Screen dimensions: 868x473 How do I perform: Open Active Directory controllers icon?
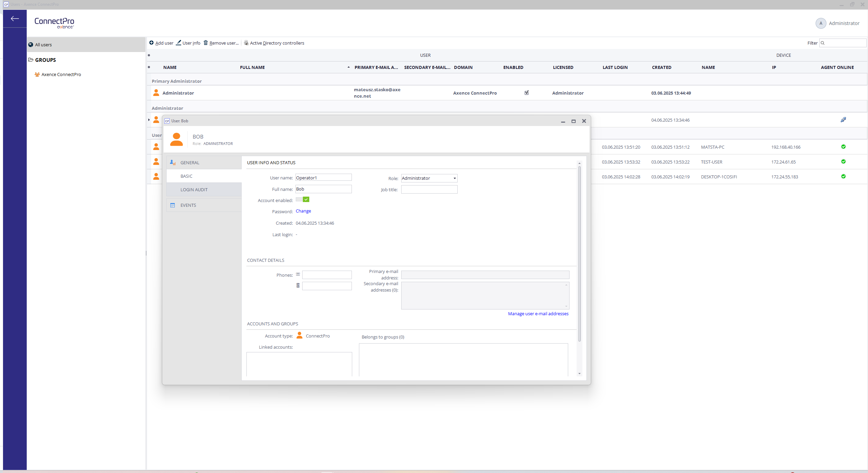click(x=246, y=43)
